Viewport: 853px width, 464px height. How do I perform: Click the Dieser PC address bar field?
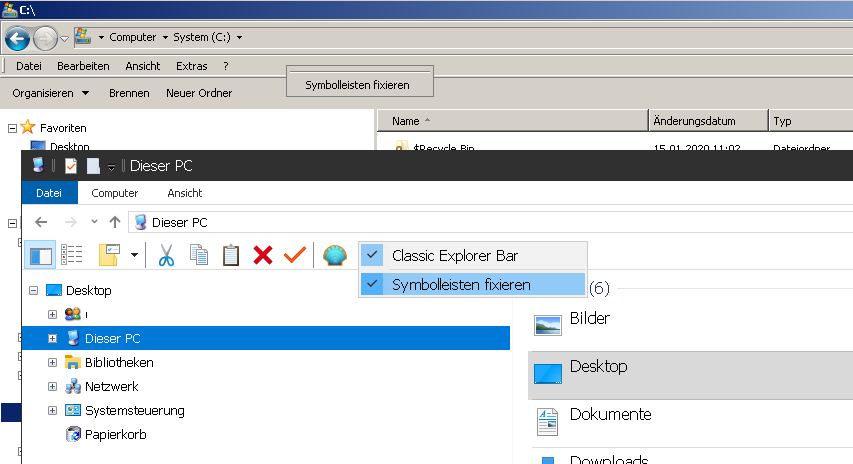pyautogui.click(x=491, y=222)
